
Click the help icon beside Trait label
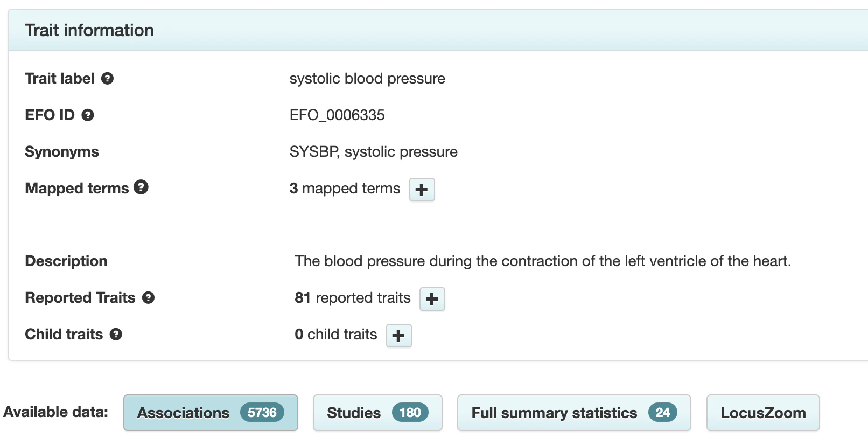(108, 79)
